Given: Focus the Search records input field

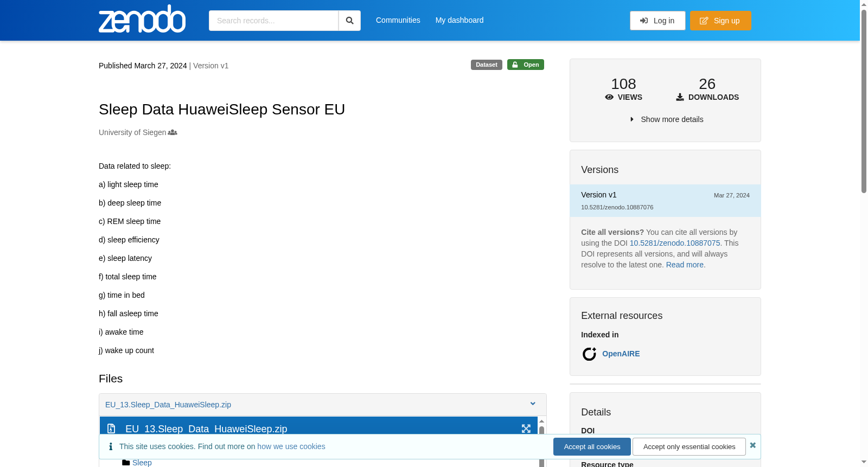Looking at the screenshot, I should click(x=273, y=21).
